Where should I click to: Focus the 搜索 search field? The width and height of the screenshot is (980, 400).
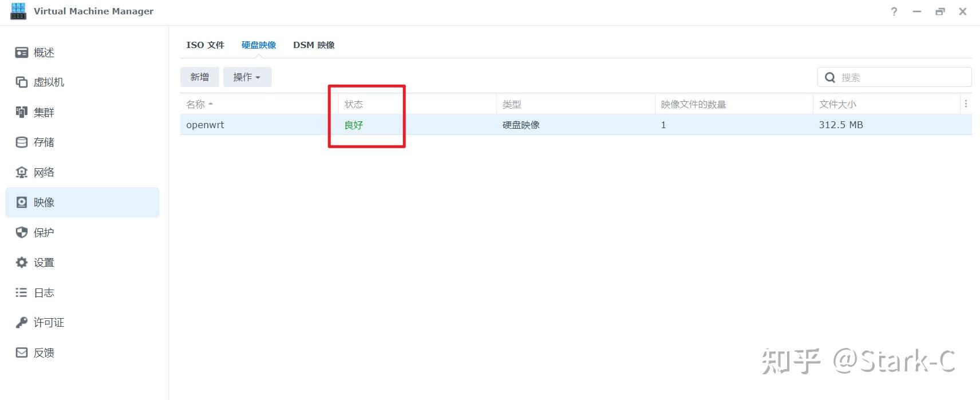[x=895, y=77]
